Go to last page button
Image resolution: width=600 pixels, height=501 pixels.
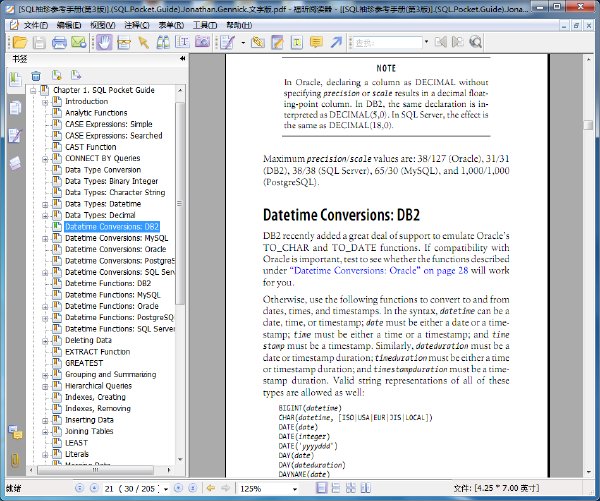point(193,488)
